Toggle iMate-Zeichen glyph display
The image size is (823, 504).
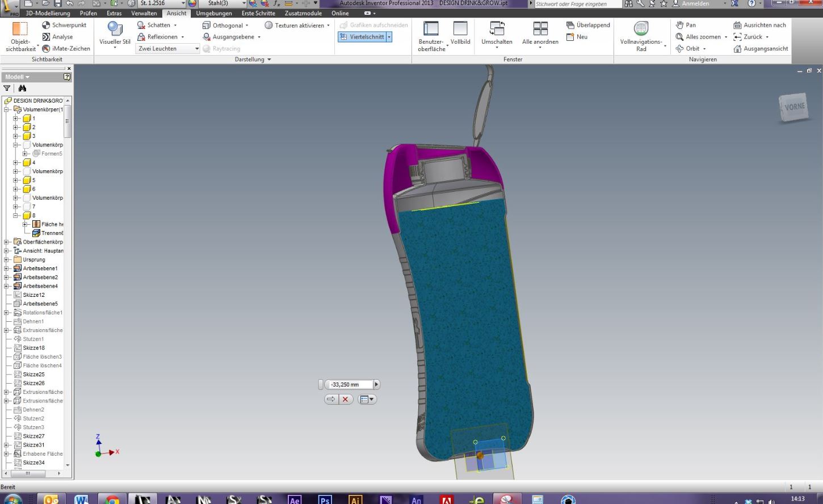[66, 49]
